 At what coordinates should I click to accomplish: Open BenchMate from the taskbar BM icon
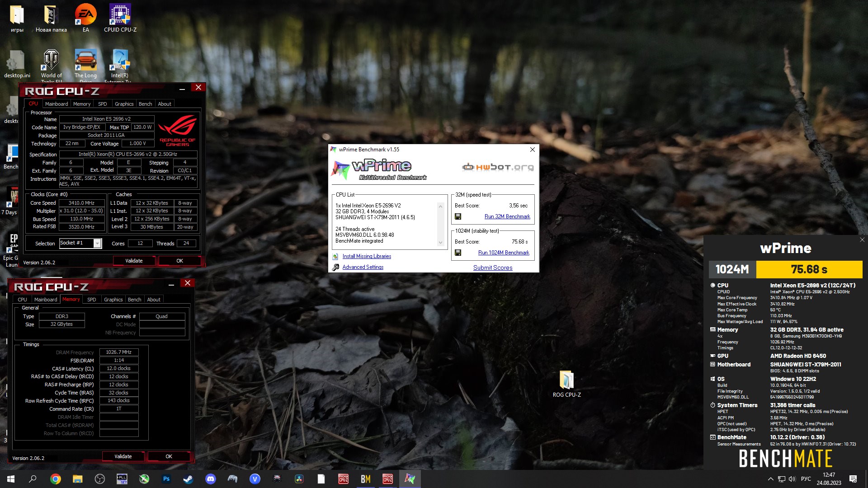(365, 479)
